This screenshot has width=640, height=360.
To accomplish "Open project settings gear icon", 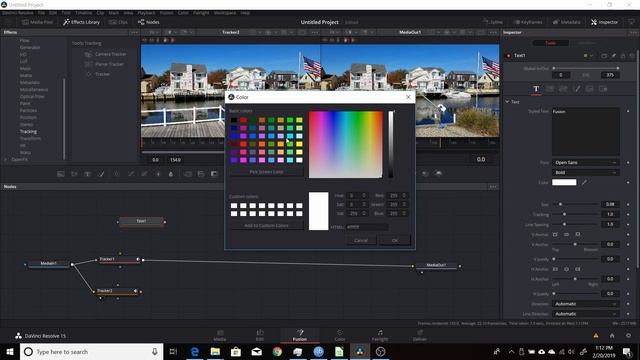I will (629, 336).
